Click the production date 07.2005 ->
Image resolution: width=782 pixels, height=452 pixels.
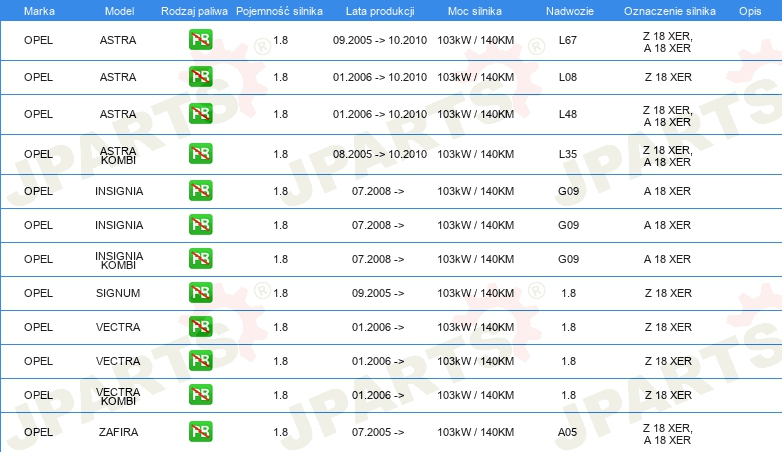pyautogui.click(x=378, y=433)
